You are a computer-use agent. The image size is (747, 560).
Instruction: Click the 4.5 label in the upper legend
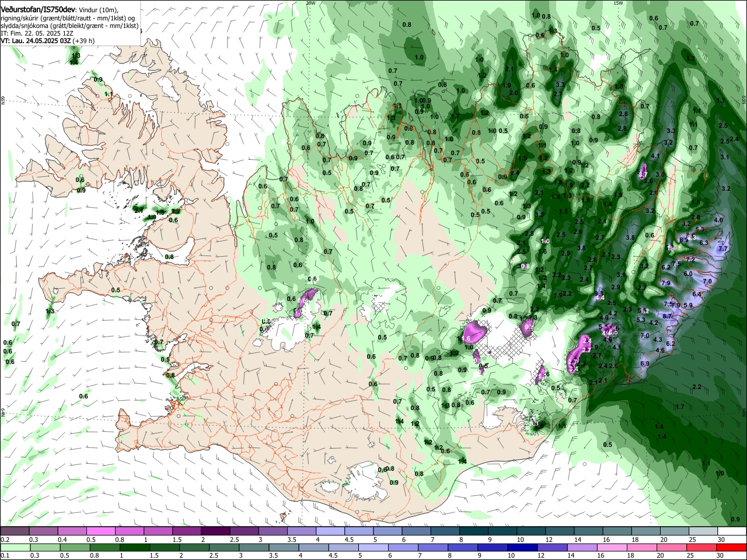click(x=349, y=540)
